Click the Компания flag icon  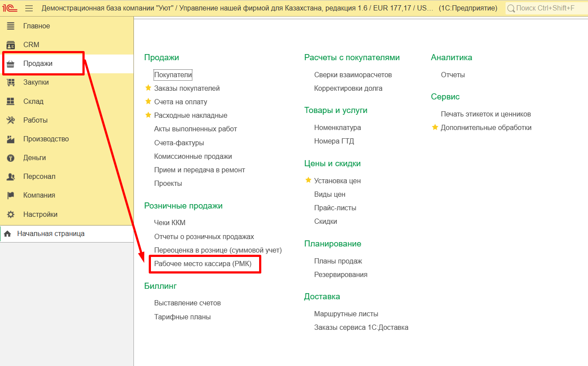pyautogui.click(x=10, y=195)
